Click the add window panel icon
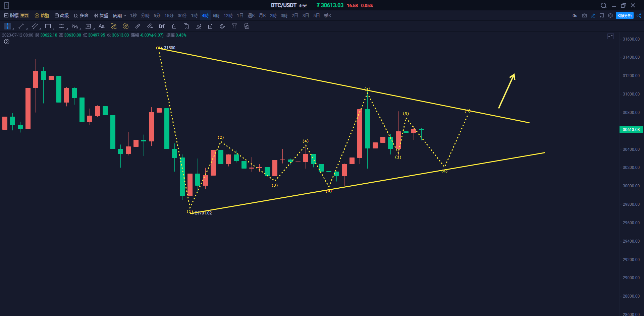Screen dimensions: 644x316 pyautogui.click(x=602, y=15)
